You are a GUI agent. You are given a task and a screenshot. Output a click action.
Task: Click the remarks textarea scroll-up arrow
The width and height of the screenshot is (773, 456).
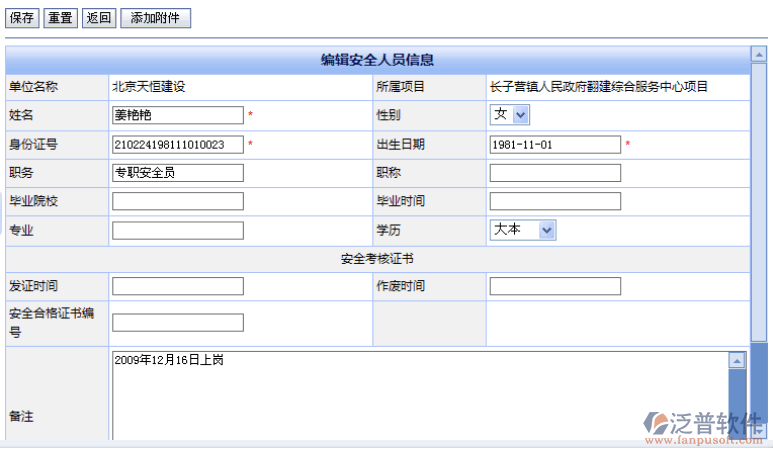pos(737,360)
